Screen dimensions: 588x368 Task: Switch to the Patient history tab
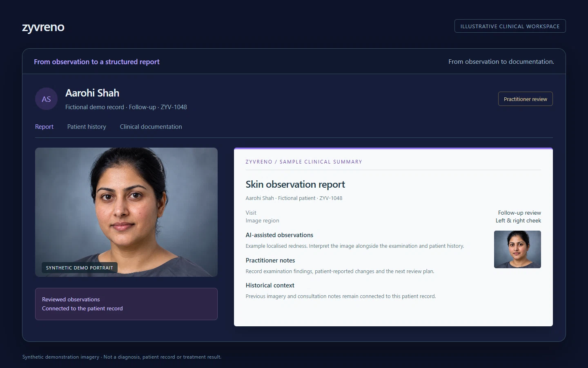coord(87,127)
